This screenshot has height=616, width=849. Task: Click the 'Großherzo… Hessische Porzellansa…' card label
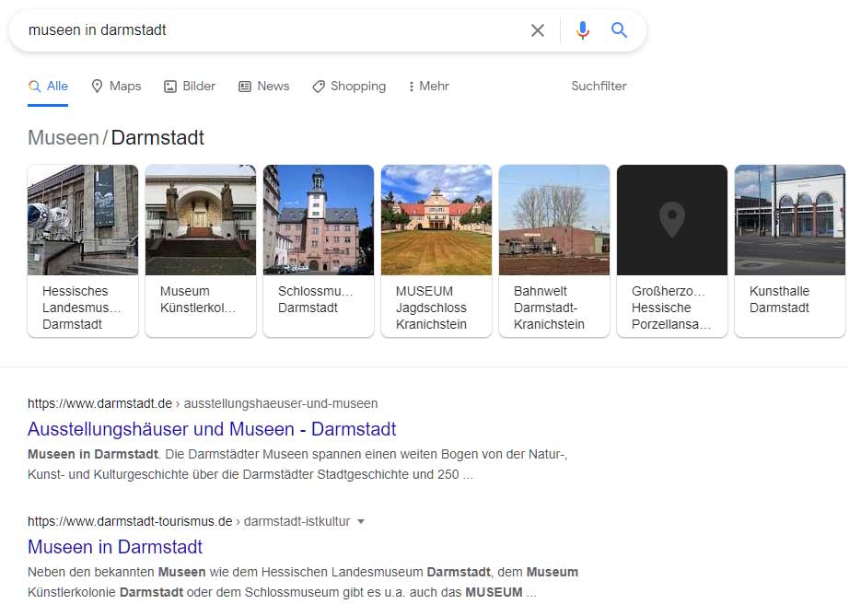point(671,308)
